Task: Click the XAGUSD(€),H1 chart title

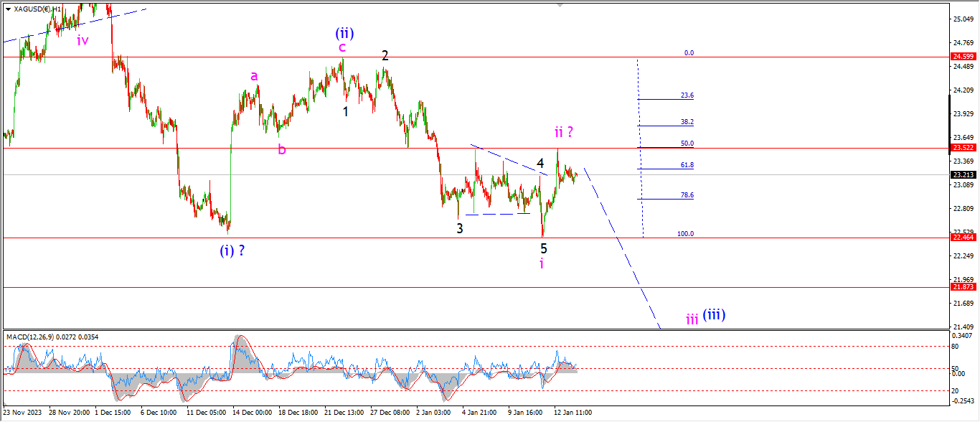Action: [x=37, y=9]
